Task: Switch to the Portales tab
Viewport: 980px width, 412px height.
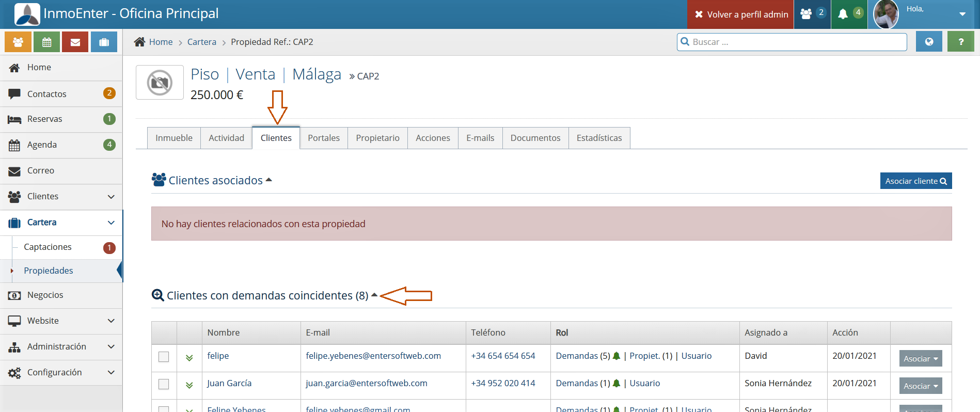Action: pyautogui.click(x=324, y=138)
